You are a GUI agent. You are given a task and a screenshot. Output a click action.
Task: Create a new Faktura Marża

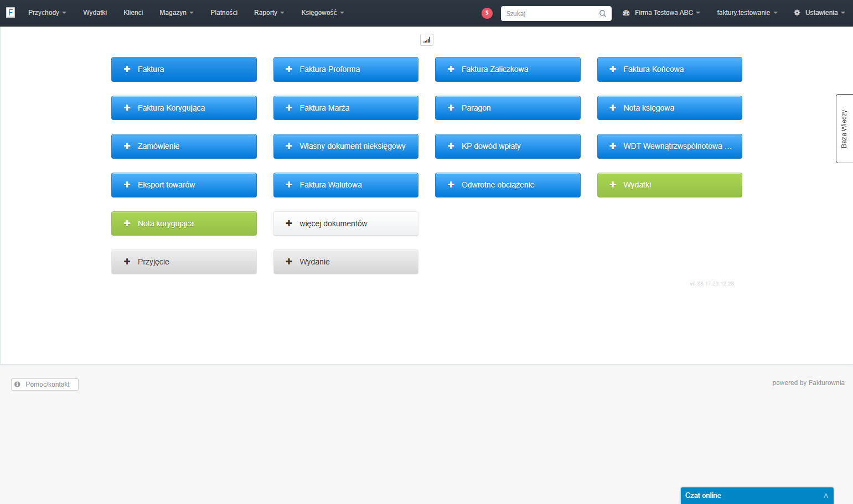pos(346,108)
